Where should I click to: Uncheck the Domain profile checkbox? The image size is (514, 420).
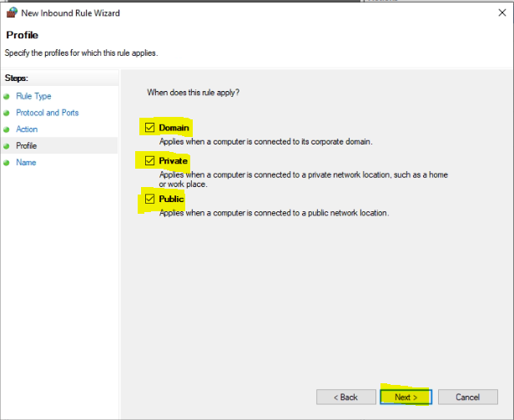pos(150,127)
